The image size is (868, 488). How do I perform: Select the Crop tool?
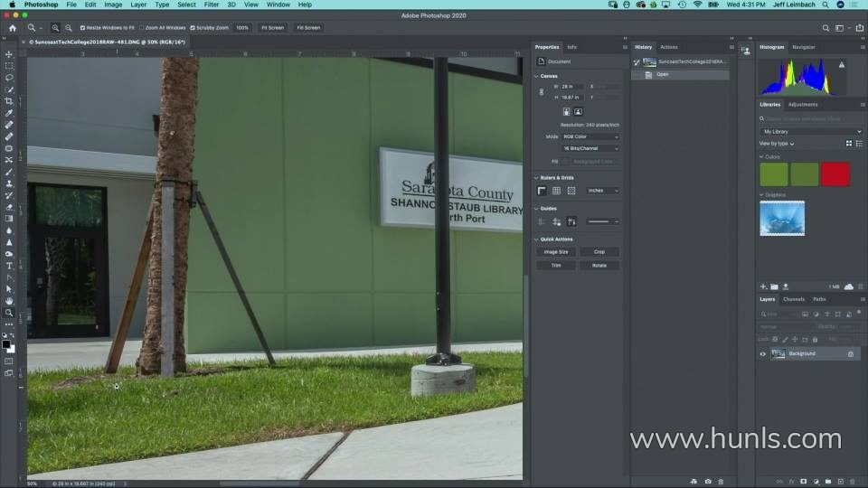tap(9, 101)
